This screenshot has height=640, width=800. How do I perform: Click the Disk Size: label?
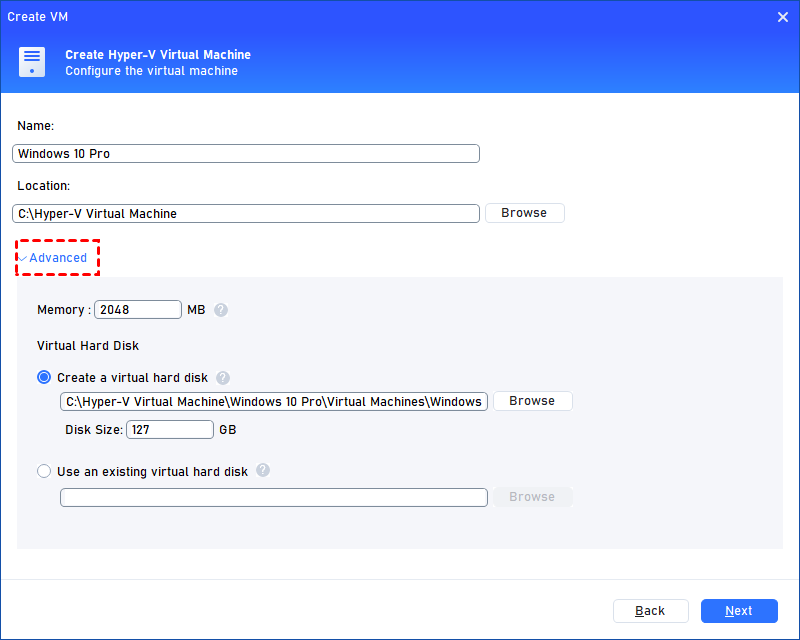click(x=94, y=430)
